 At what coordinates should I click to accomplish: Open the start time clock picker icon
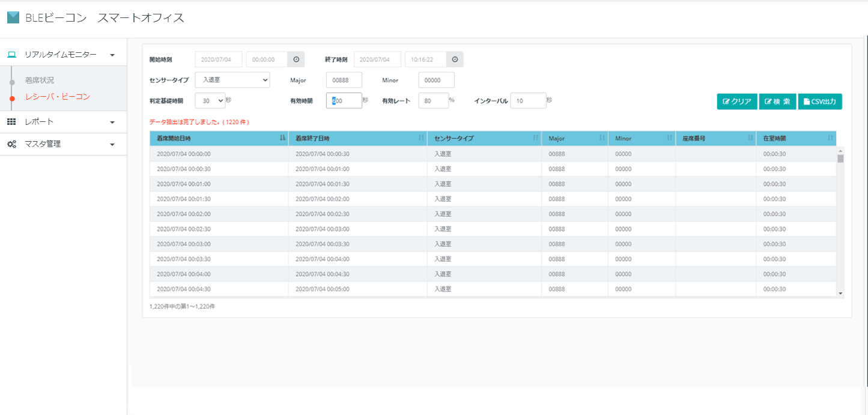(296, 59)
